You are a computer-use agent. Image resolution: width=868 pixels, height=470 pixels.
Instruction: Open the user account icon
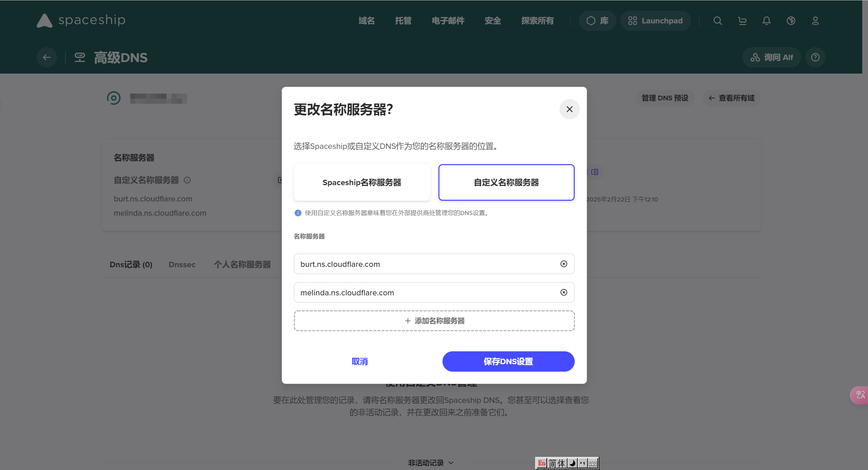coord(815,21)
